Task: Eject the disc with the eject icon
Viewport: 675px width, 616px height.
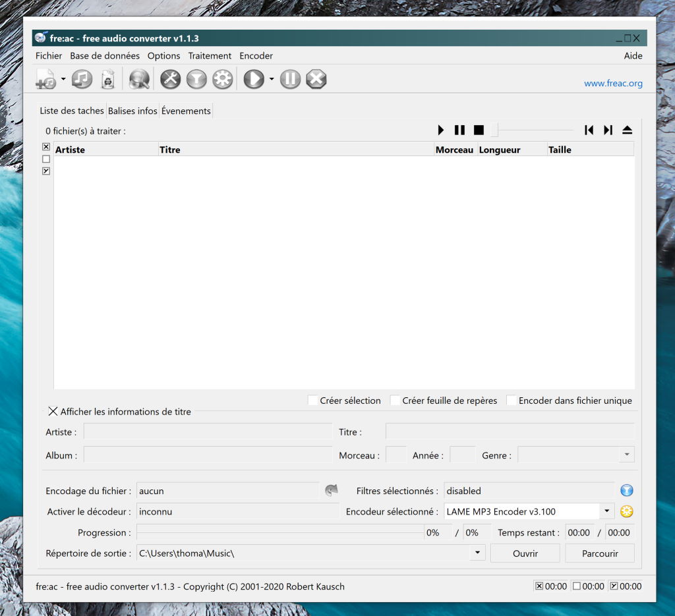Action: point(628,130)
